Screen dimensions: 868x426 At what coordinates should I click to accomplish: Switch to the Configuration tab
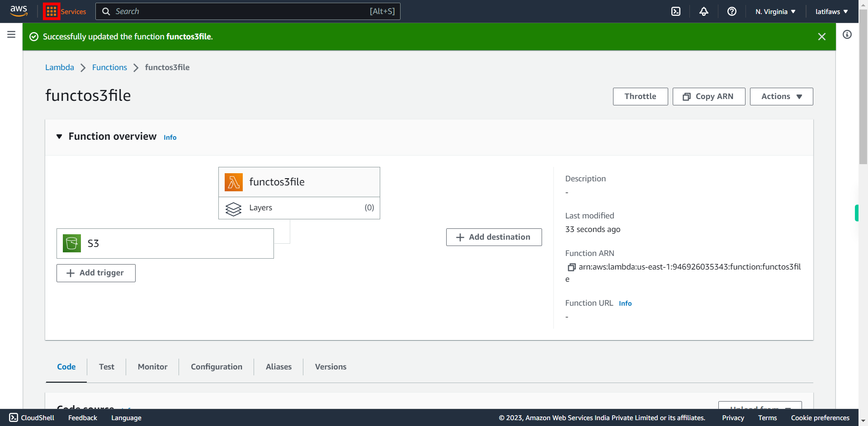pos(217,367)
